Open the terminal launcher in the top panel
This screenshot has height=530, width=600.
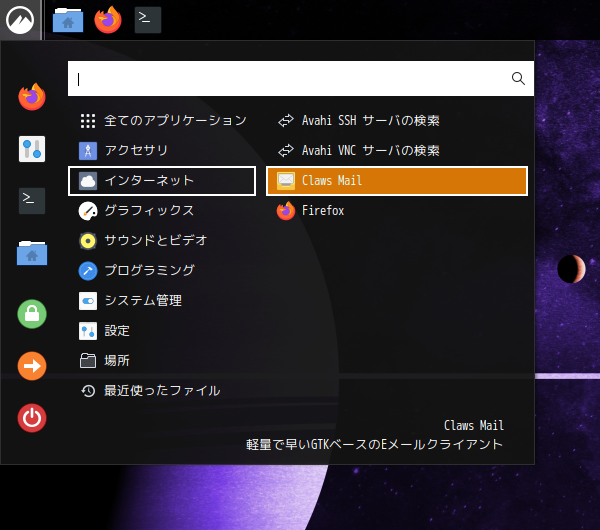pos(148,20)
